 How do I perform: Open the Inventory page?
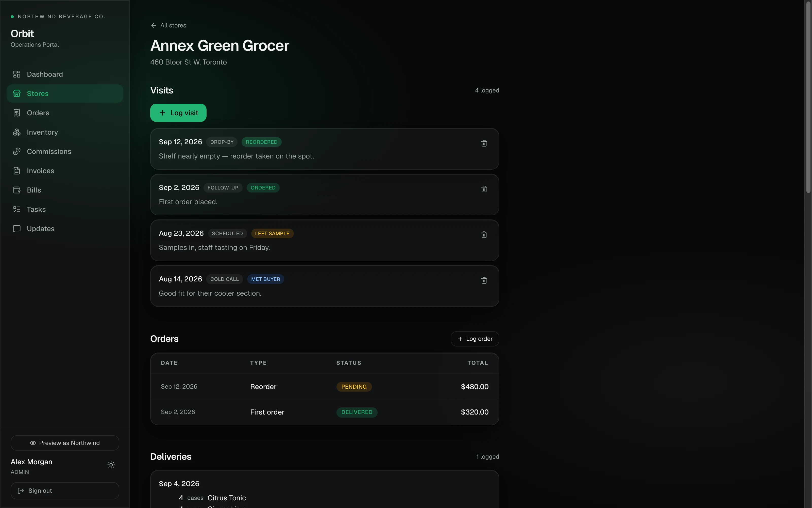click(x=65, y=132)
